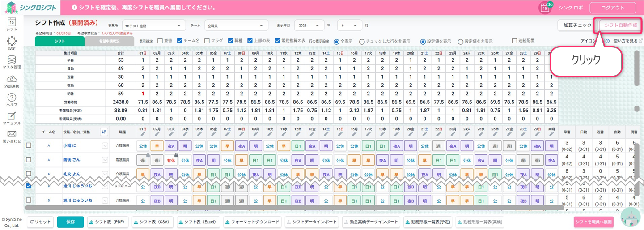Switch to the 希望申請状況 tab

tap(109, 41)
